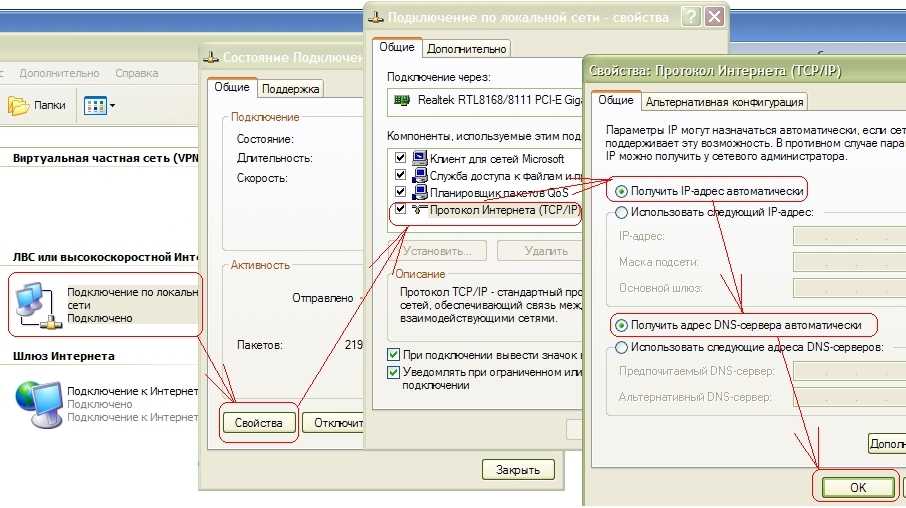Uncheck the Протокол Интернета (TCP/IP) checkbox
Image resolution: width=906 pixels, height=508 pixels.
tap(401, 210)
